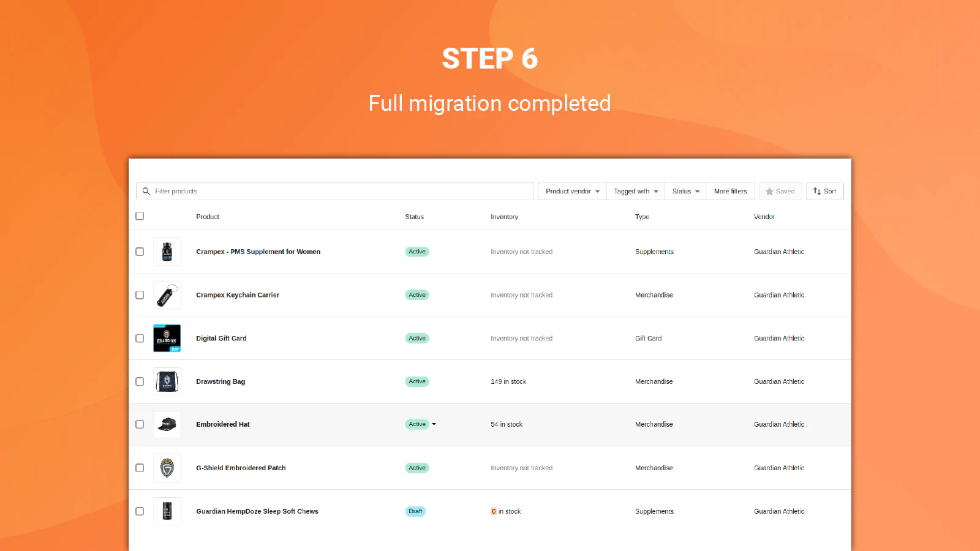The image size is (980, 551).
Task: Check the Embroidered Hat checkbox
Action: click(140, 424)
